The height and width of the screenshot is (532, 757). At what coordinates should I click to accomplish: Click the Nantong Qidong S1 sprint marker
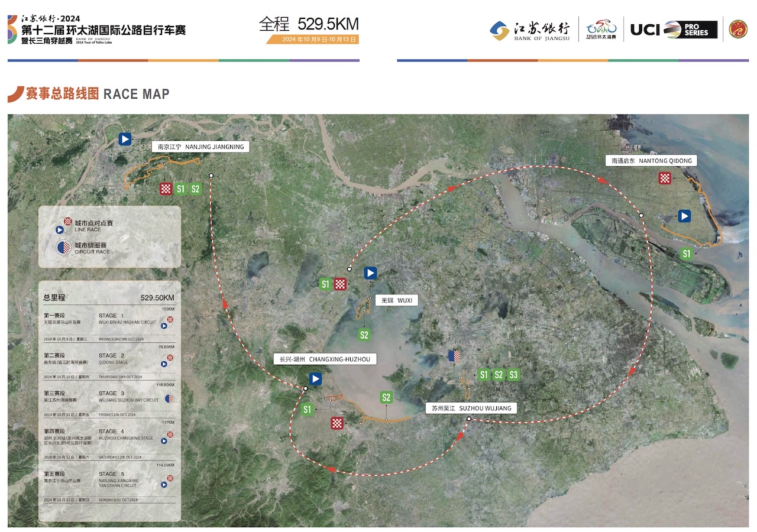[x=686, y=254]
